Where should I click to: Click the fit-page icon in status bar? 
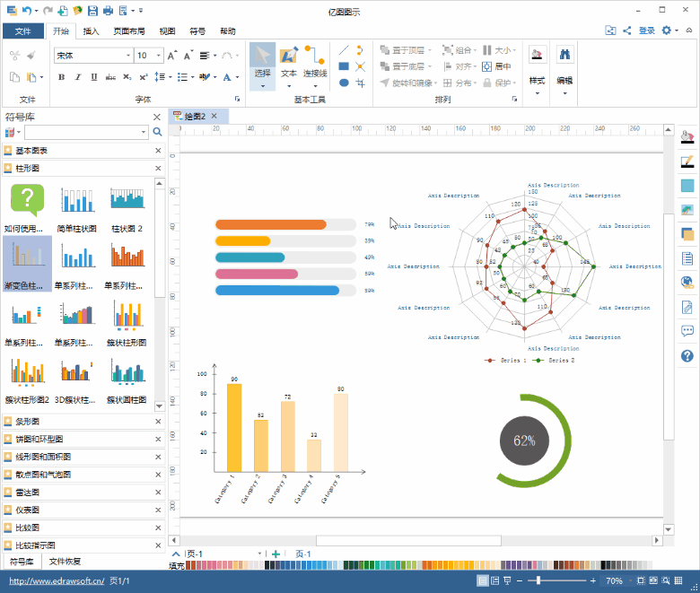641,580
